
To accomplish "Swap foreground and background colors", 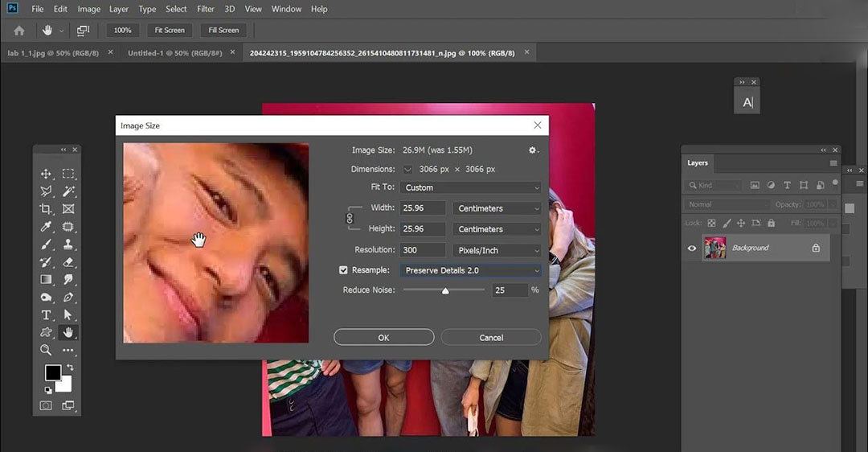I will (x=70, y=368).
